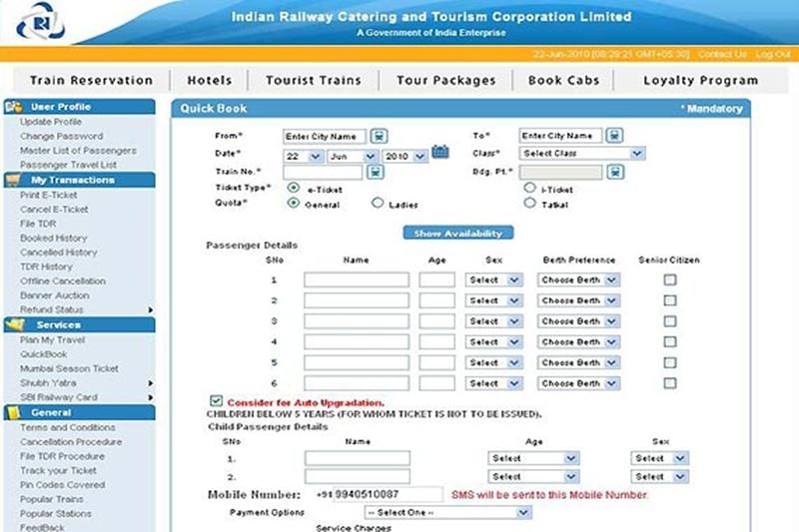
Task: Open the Select Class dropdown
Action: [581, 154]
